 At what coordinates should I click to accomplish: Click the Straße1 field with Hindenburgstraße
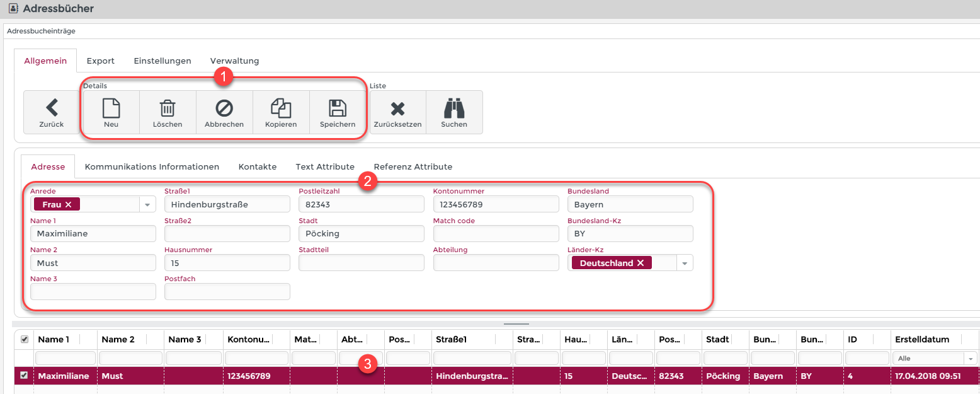(227, 204)
